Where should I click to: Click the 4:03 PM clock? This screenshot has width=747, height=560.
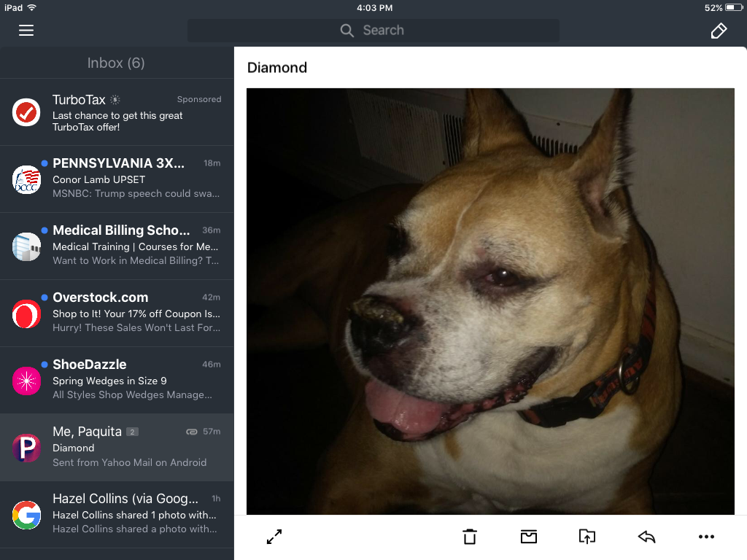coord(374,7)
